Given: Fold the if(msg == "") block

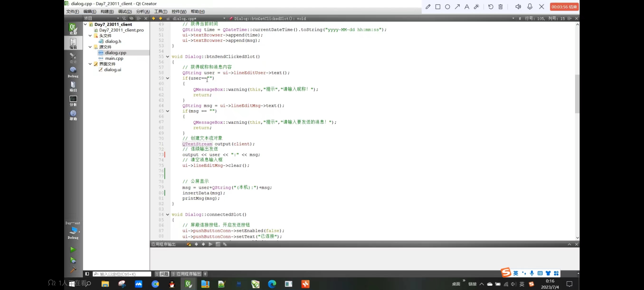Looking at the screenshot, I should (x=167, y=111).
